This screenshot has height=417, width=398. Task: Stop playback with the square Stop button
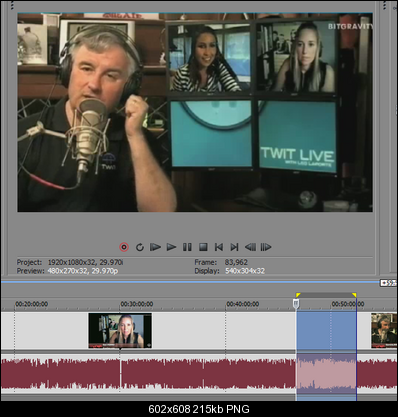pyautogui.click(x=203, y=247)
